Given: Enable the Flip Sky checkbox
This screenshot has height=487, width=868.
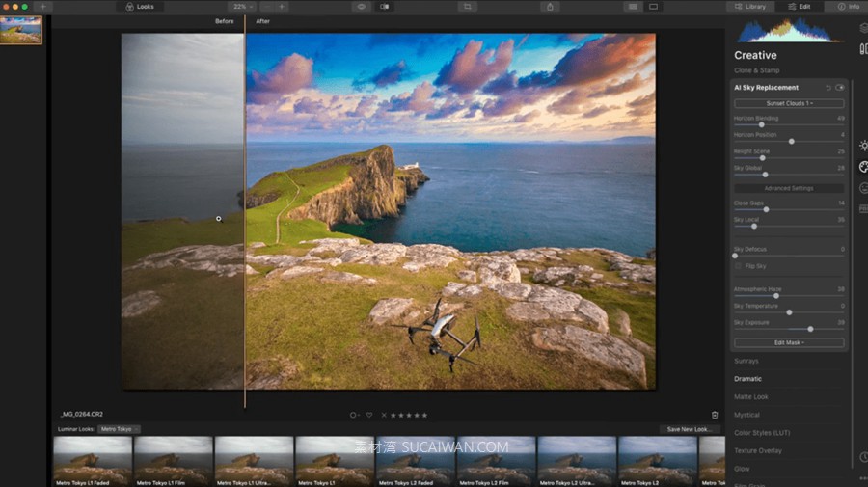Looking at the screenshot, I should tap(738, 266).
